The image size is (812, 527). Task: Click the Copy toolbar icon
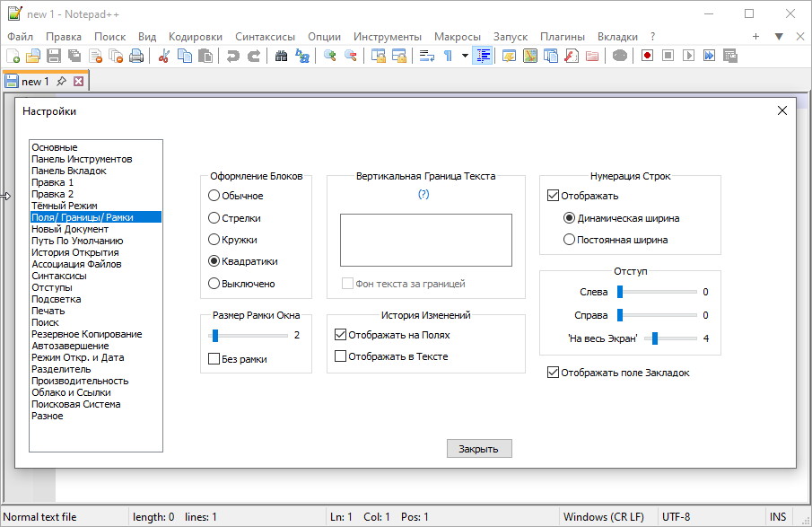(x=184, y=56)
